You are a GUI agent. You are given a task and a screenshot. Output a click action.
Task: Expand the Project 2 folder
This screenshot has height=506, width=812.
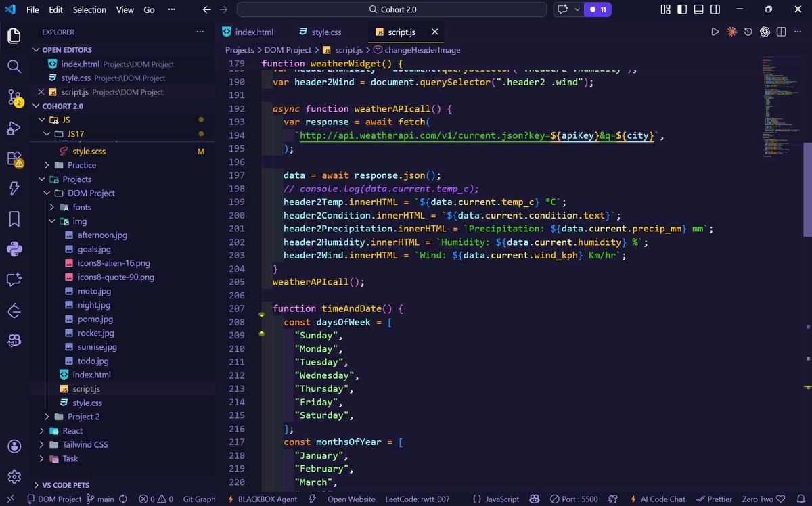pos(47,417)
